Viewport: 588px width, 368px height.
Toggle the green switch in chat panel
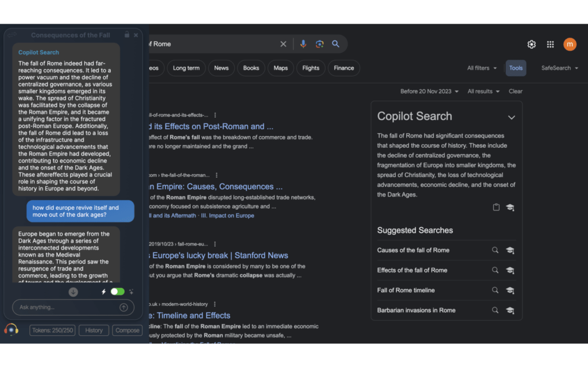117,292
